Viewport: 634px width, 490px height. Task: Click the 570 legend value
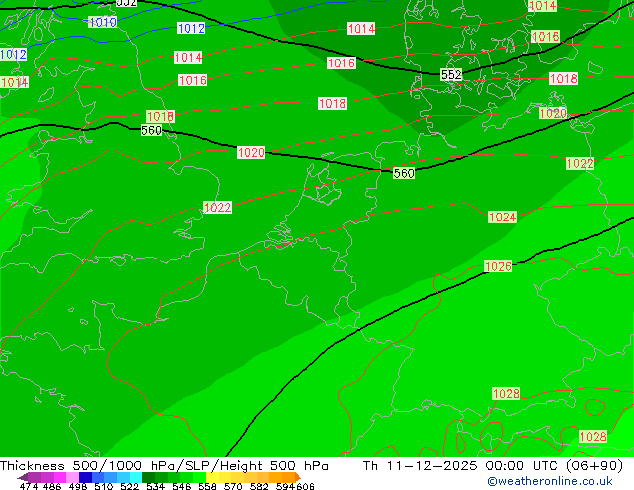pyautogui.click(x=233, y=486)
